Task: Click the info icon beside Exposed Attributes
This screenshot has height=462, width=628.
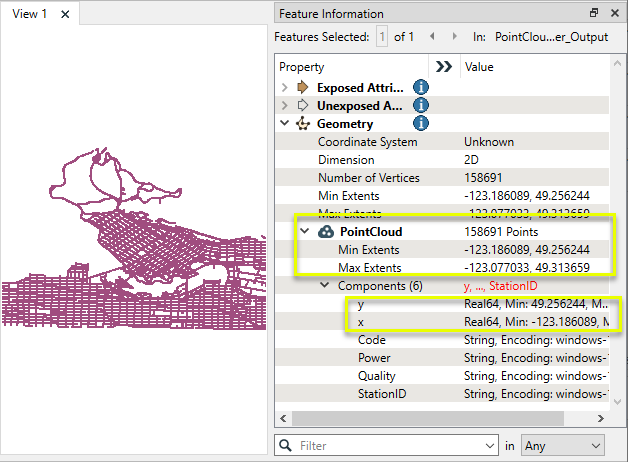Action: [421, 88]
